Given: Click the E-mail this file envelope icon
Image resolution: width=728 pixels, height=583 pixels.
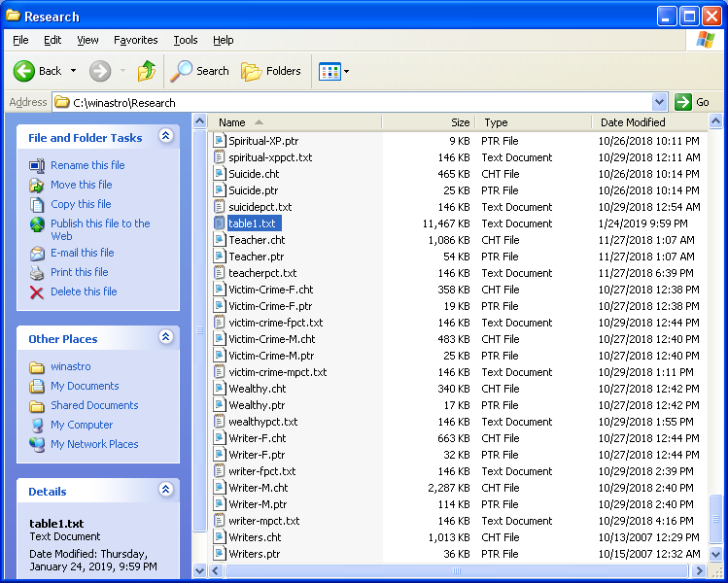Looking at the screenshot, I should (x=37, y=254).
